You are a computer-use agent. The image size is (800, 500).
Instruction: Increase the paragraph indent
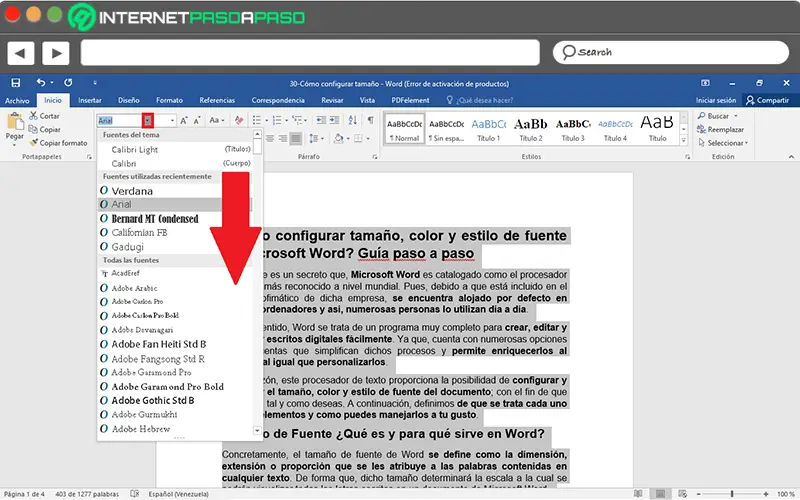coord(334,120)
